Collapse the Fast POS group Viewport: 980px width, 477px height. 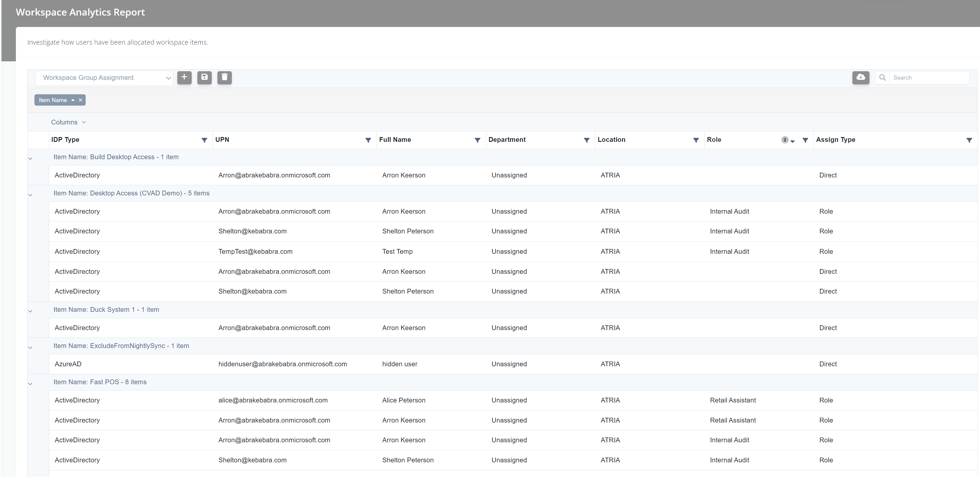click(x=31, y=384)
